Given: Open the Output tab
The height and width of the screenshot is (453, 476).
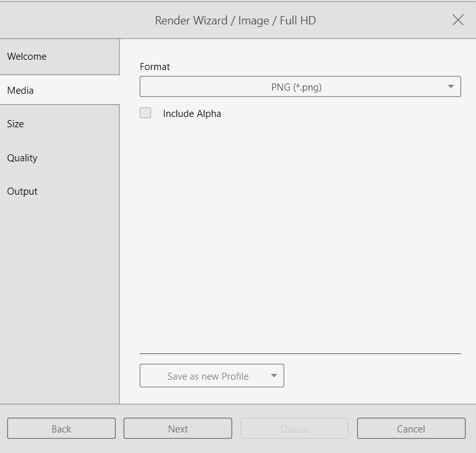Looking at the screenshot, I should [59, 191].
